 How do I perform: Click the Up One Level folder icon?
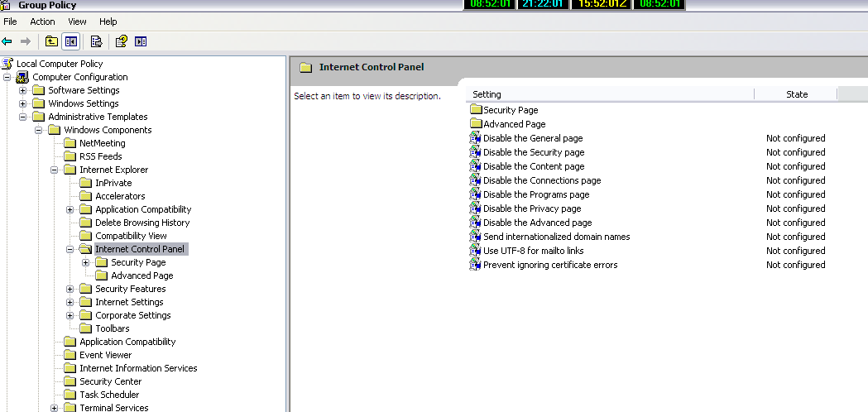51,41
